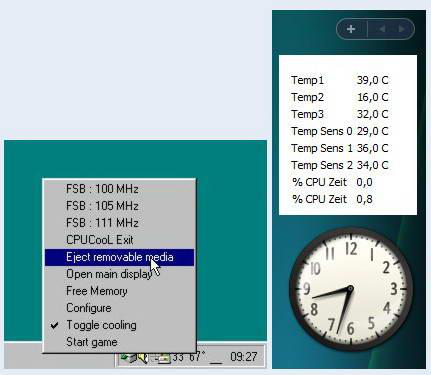Screen dimensions: 431x375
Task: Click the analog clock gadget
Action: (351, 290)
